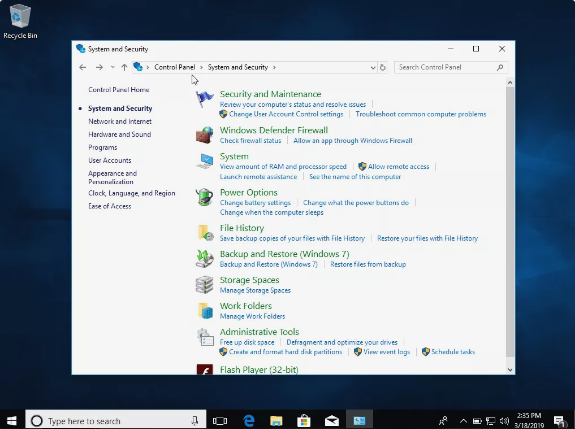The height and width of the screenshot is (429, 575).
Task: Open the Security and Maintenance flag icon
Action: [x=204, y=99]
